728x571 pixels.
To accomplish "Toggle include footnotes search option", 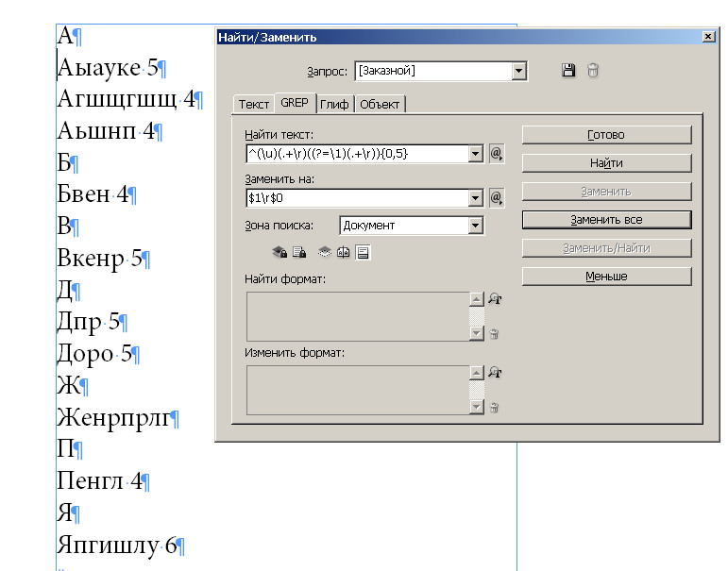I will coord(363,253).
